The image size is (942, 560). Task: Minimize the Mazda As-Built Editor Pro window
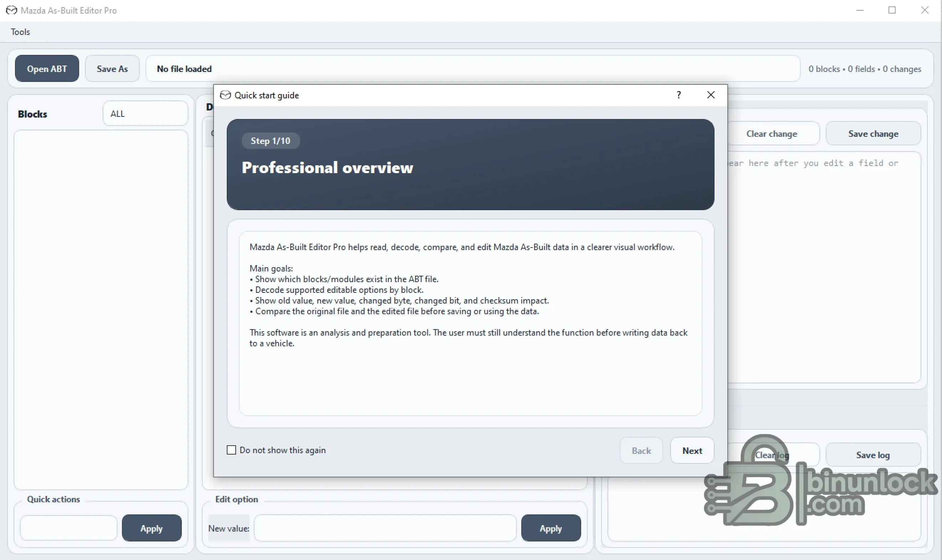click(860, 10)
